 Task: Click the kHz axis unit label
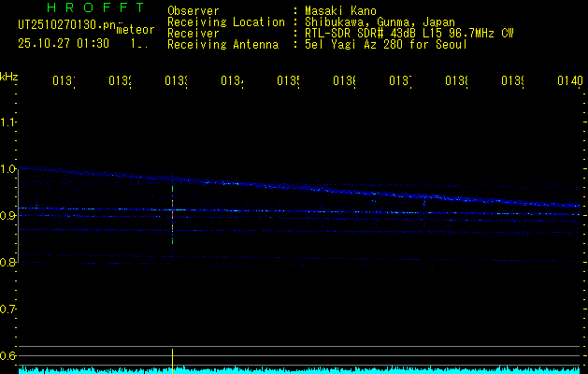[x=9, y=76]
